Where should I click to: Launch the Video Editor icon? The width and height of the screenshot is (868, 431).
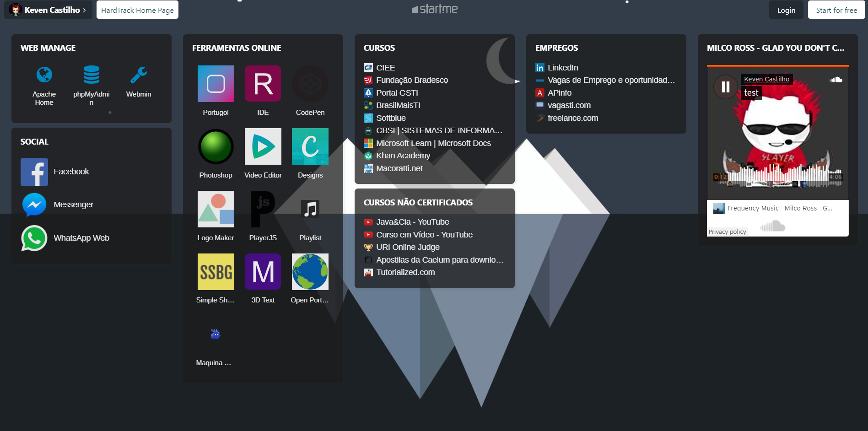point(263,146)
